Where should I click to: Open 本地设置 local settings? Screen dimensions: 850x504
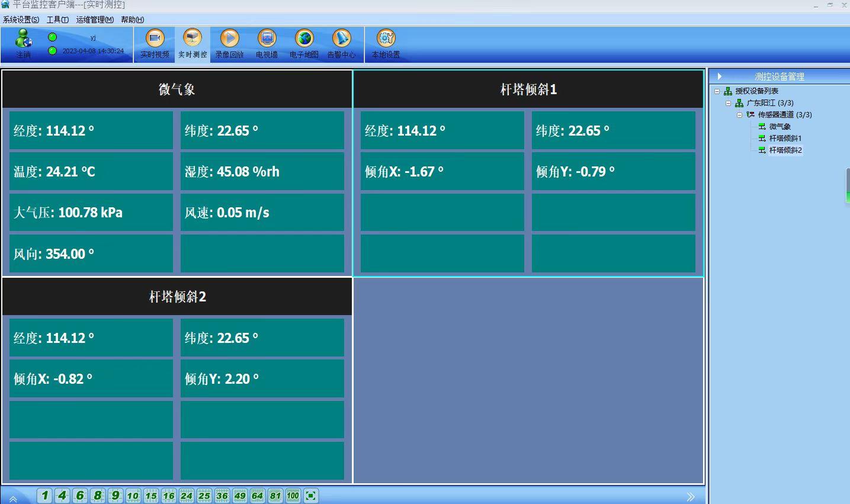386,44
